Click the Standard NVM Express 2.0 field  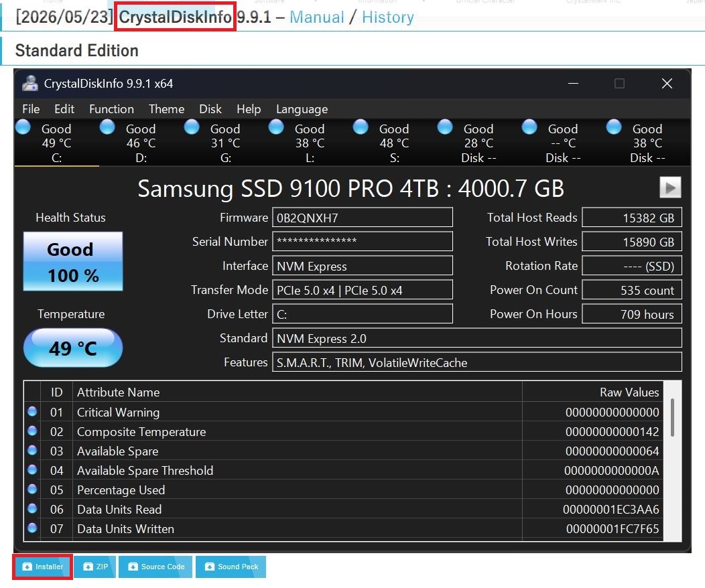(x=477, y=338)
